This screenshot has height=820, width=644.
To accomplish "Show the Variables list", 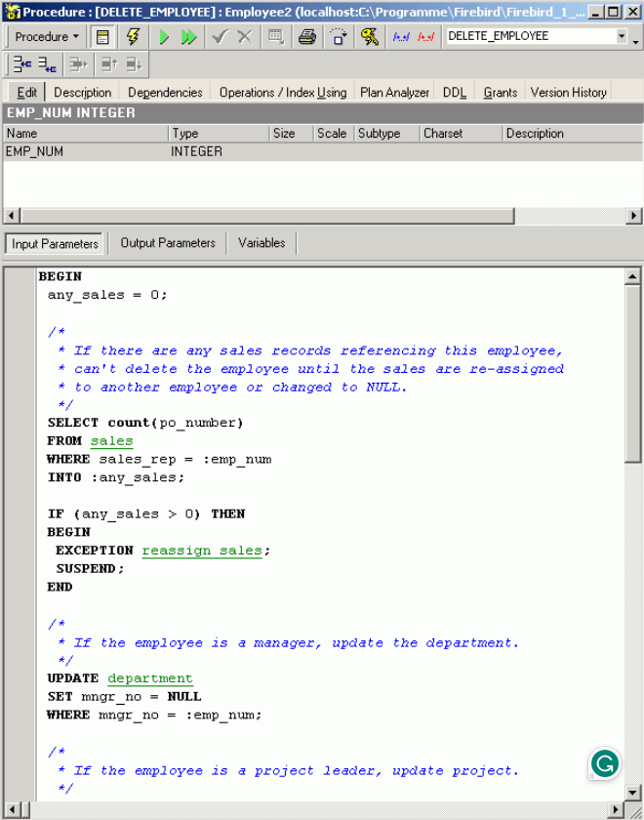I will click(262, 243).
